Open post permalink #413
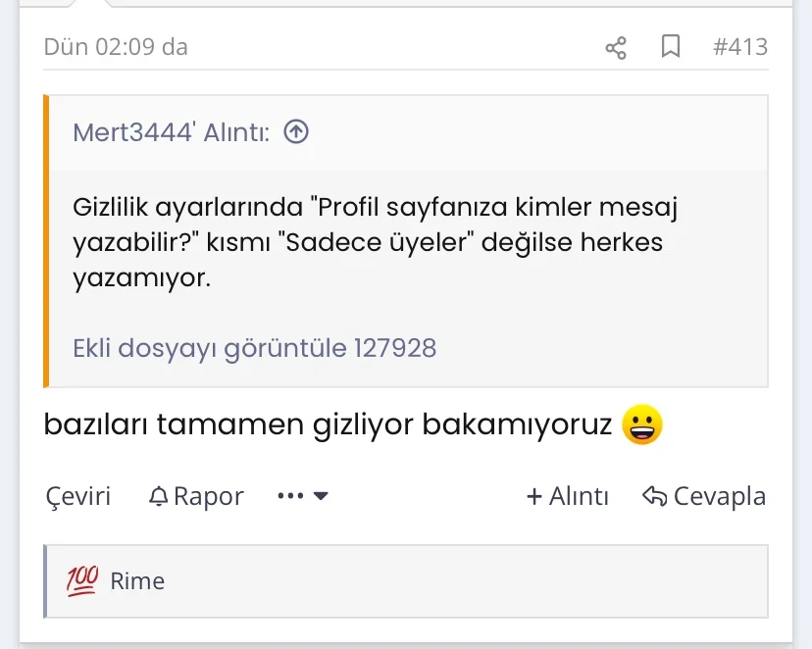This screenshot has height=649, width=812. click(x=740, y=47)
